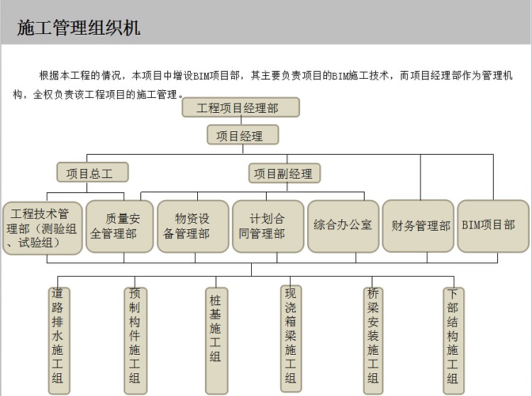Select the 计划合同管理部 box
Screen dimensions: 532x396
tap(268, 226)
